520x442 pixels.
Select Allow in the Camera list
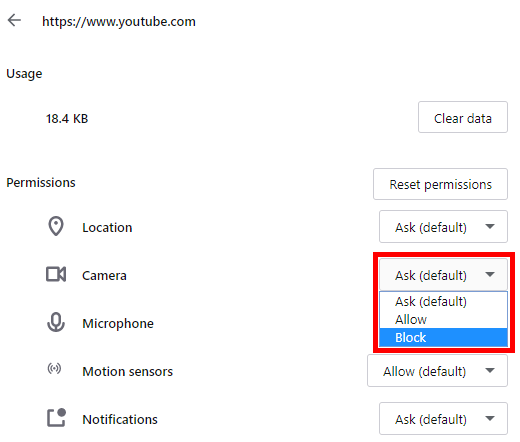tap(443, 319)
